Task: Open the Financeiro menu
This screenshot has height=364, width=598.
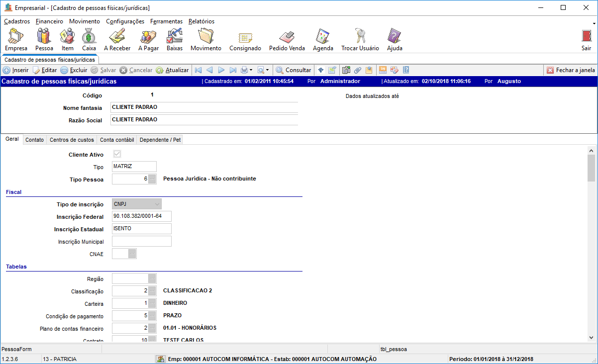Action: click(49, 21)
